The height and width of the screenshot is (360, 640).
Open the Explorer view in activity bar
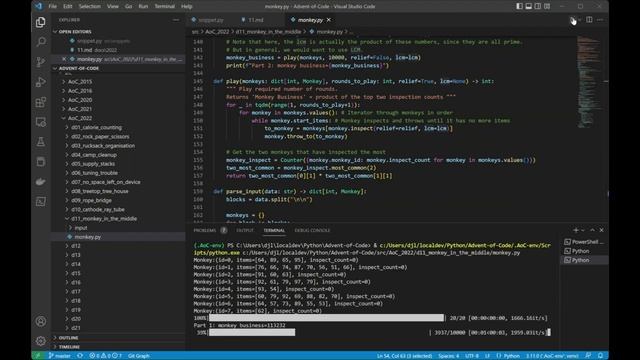click(x=40, y=22)
